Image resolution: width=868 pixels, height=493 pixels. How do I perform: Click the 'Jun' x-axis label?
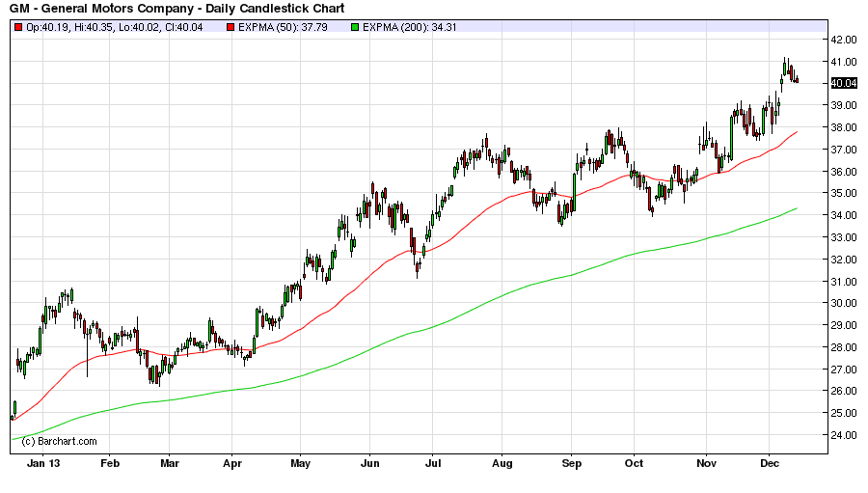(x=369, y=463)
